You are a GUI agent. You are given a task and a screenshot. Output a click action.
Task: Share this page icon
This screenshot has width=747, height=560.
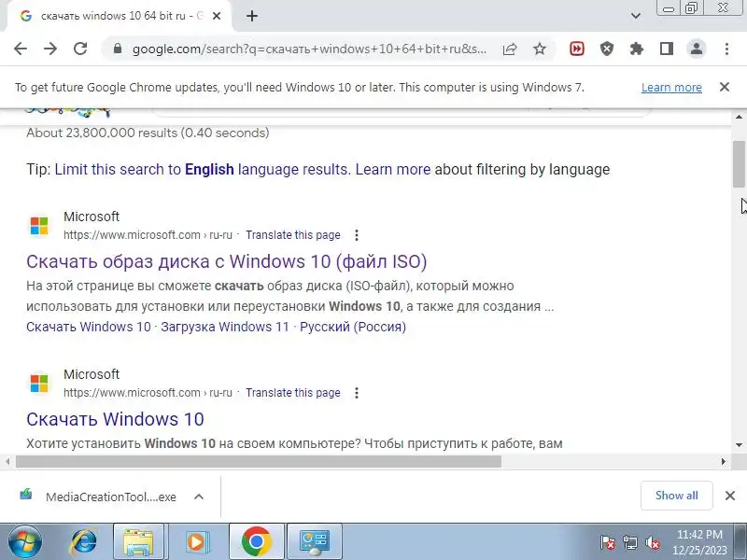pyautogui.click(x=510, y=49)
